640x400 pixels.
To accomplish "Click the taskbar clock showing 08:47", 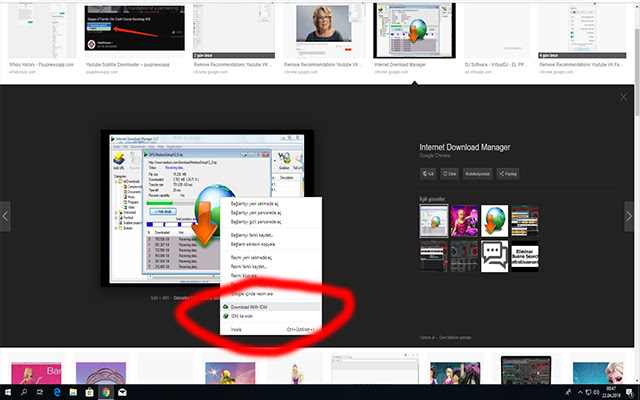I will pyautogui.click(x=612, y=392).
